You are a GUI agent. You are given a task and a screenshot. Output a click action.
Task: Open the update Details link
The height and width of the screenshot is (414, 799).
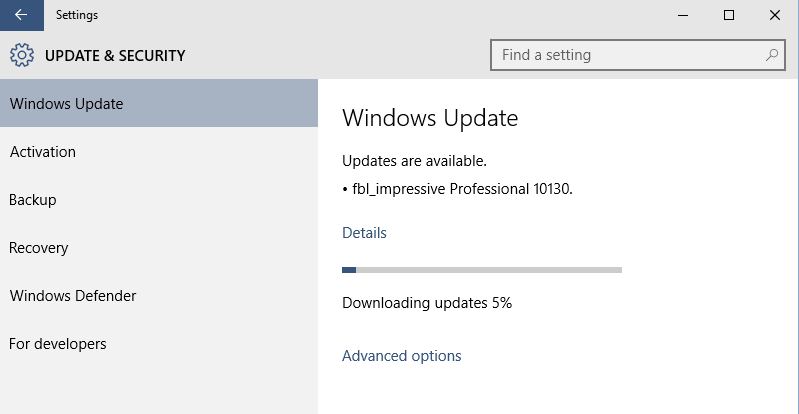(x=364, y=232)
